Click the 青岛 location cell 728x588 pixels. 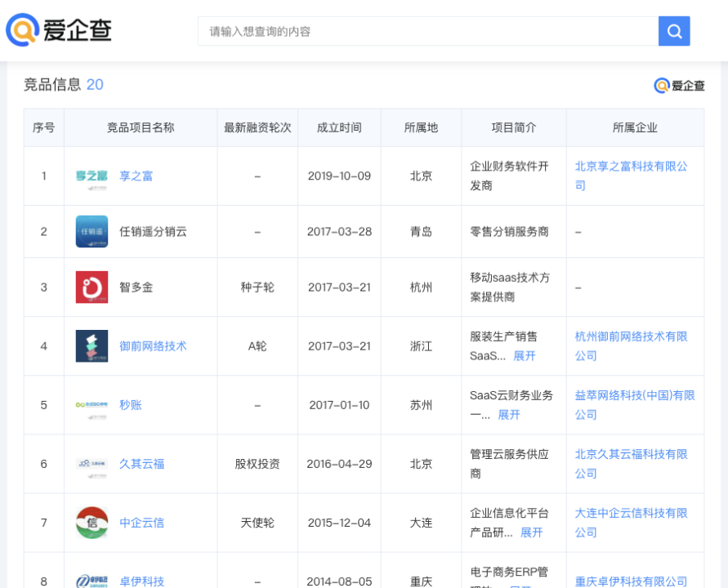[421, 232]
